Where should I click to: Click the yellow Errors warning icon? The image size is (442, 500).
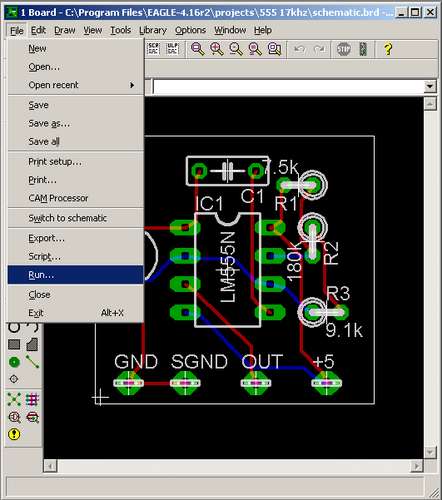pos(14,434)
